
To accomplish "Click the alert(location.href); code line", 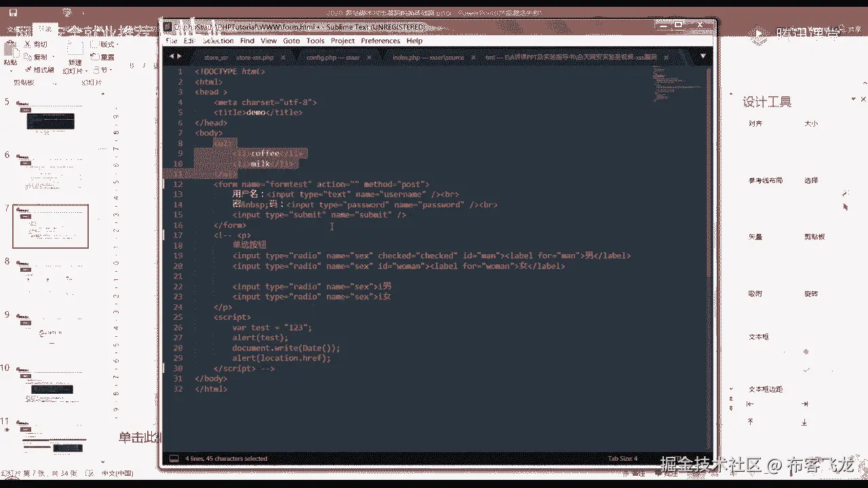I will point(281,358).
